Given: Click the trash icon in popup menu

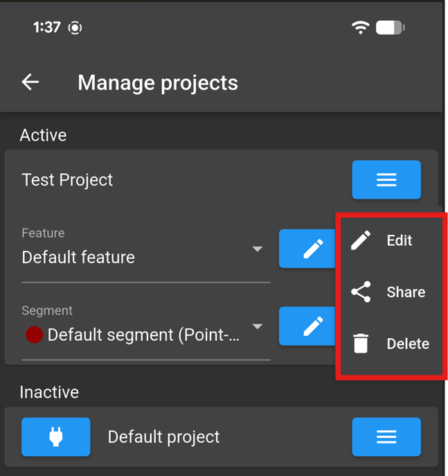Looking at the screenshot, I should 361,344.
